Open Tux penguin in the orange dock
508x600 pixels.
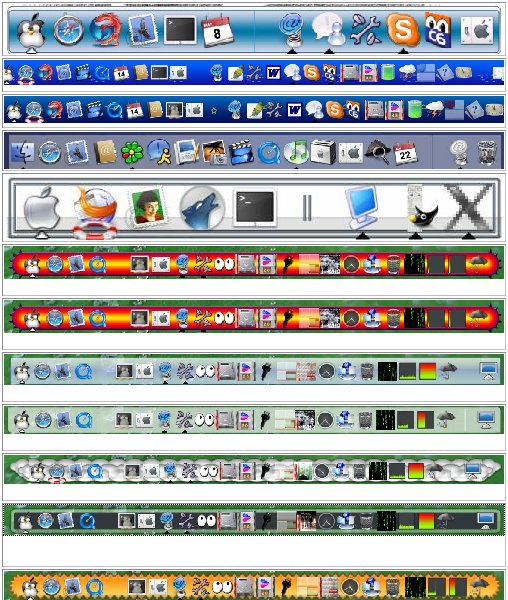click(30, 587)
